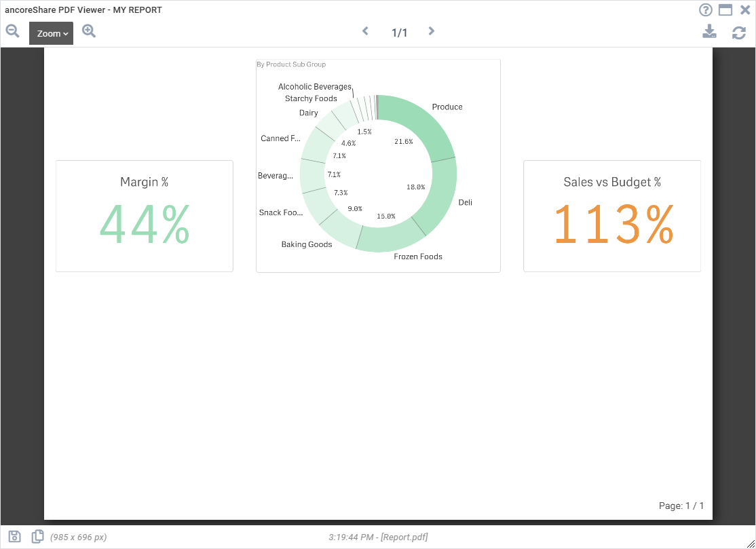Go to the next page arrow

432,31
